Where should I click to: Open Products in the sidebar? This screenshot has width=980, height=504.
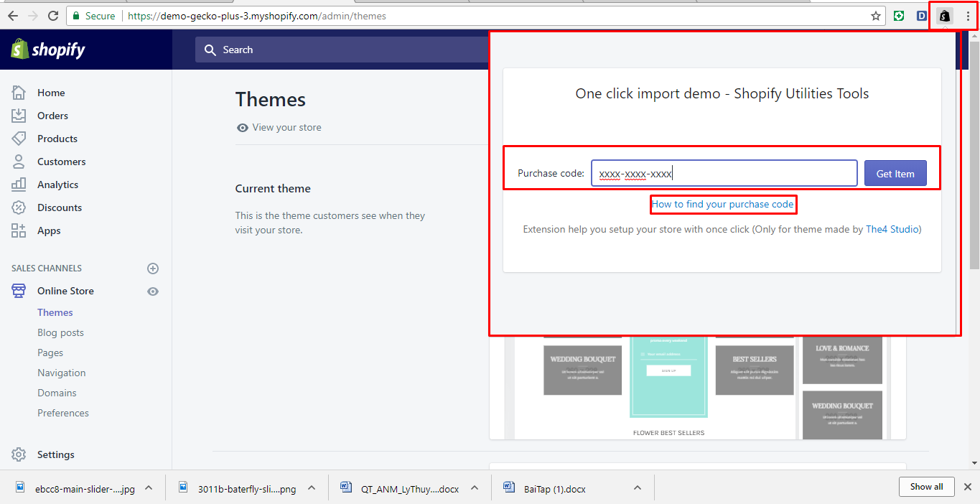[x=57, y=139]
